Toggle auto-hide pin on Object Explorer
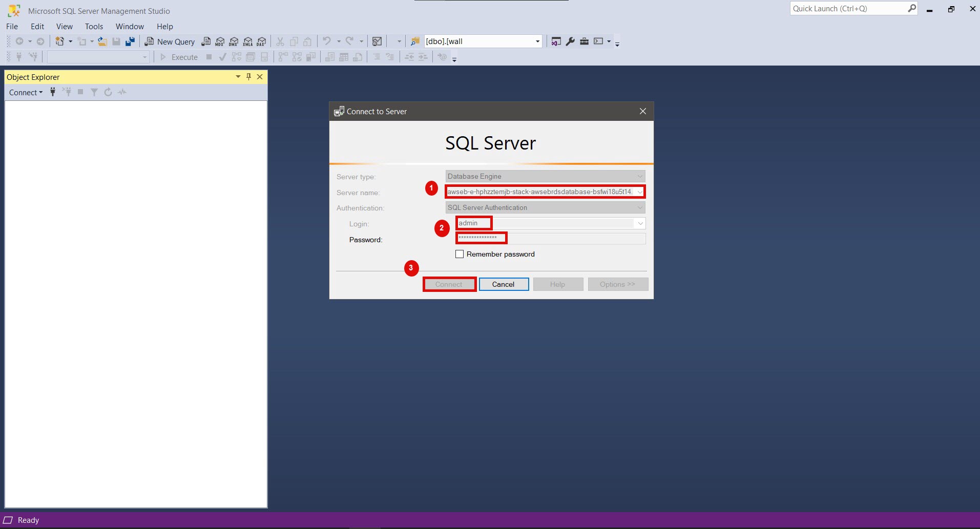Screen dimensions: 980x529 (248, 77)
